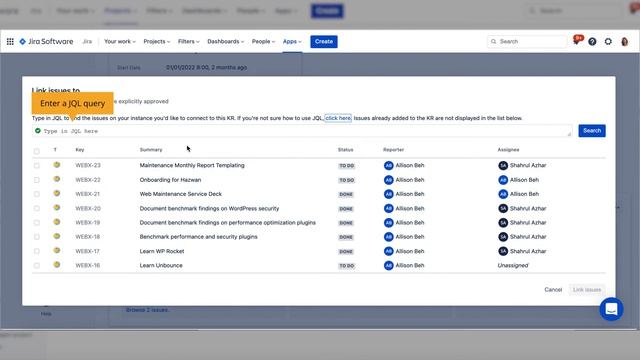Click the DONE status of WEBX-21
Image resolution: width=640 pixels, height=360 pixels.
(x=346, y=194)
